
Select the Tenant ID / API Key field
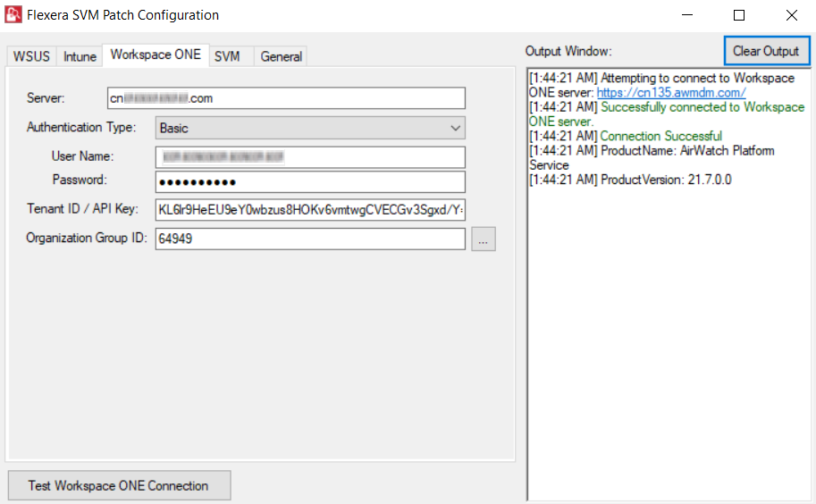coord(310,210)
